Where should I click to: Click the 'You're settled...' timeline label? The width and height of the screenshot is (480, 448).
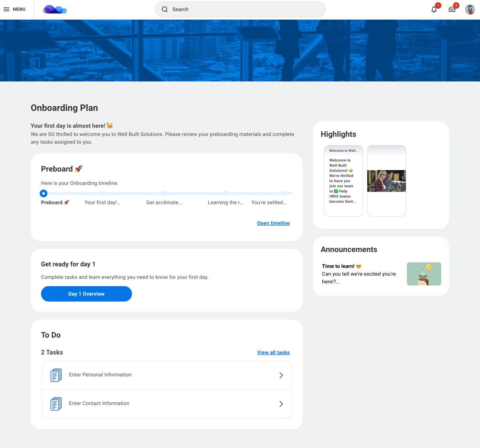tap(269, 203)
